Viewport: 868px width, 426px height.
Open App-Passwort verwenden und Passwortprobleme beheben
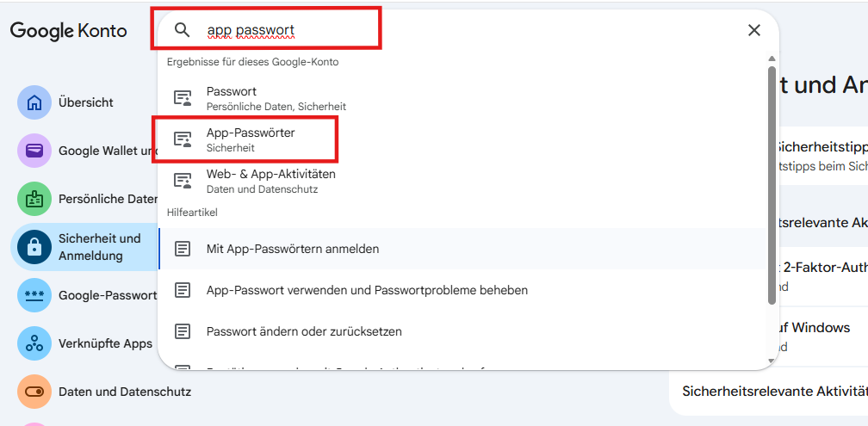click(x=462, y=290)
